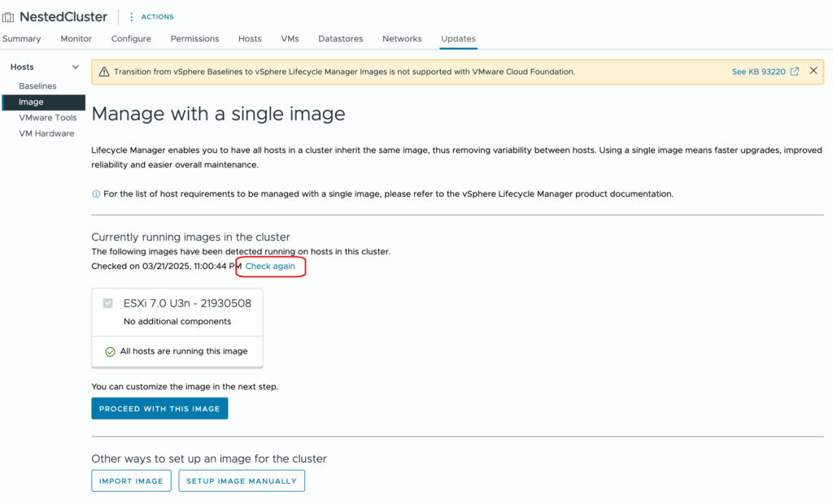Click the warning triangle icon in banner
The height and width of the screenshot is (504, 833).
[x=103, y=72]
